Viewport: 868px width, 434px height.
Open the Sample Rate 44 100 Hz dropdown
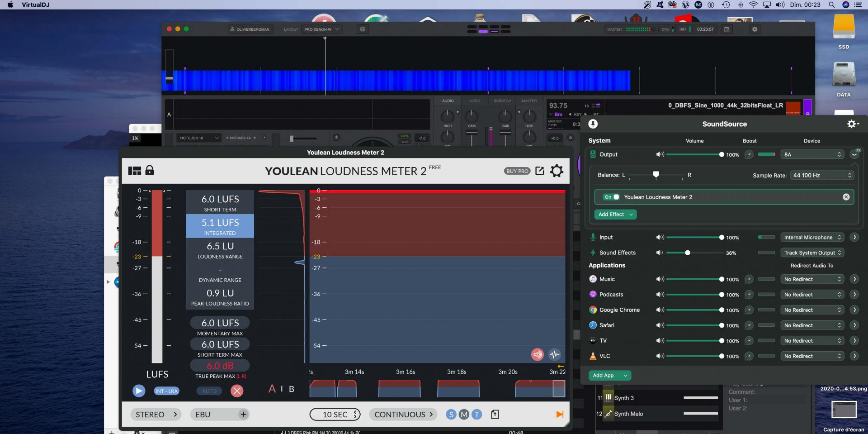[821, 175]
